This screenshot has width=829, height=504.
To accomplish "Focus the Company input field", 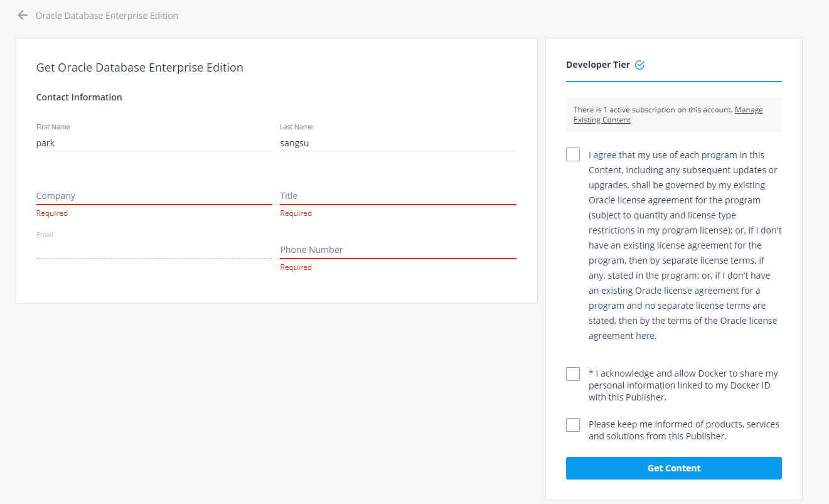I will tap(154, 196).
